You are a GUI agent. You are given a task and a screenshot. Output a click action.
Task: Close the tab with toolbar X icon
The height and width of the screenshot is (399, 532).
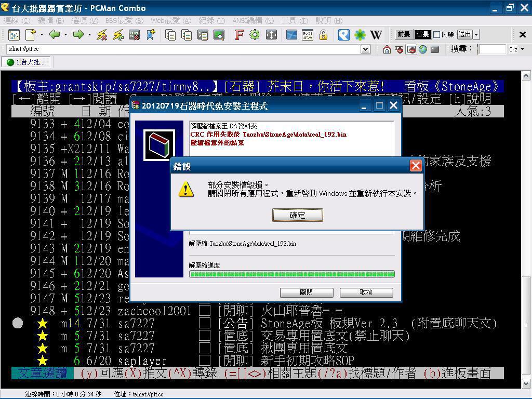pos(523,34)
